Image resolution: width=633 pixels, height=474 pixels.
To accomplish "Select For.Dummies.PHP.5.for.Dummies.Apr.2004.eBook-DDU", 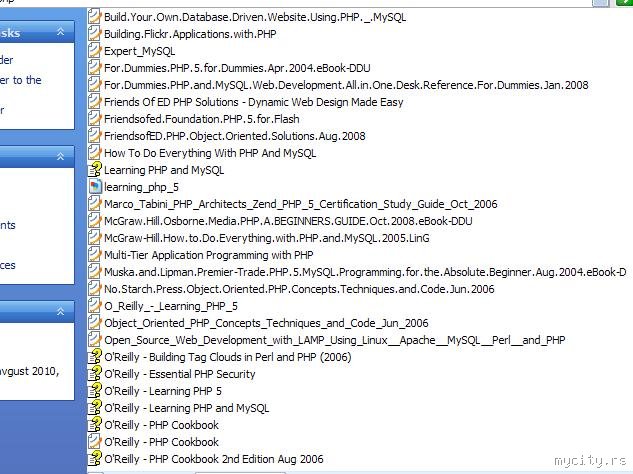I will click(x=237, y=68).
